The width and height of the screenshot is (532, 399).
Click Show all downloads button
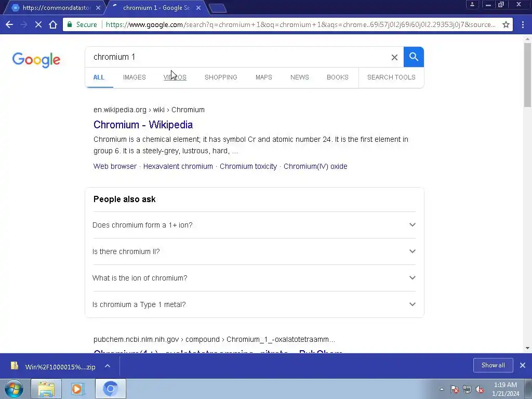[x=493, y=365]
